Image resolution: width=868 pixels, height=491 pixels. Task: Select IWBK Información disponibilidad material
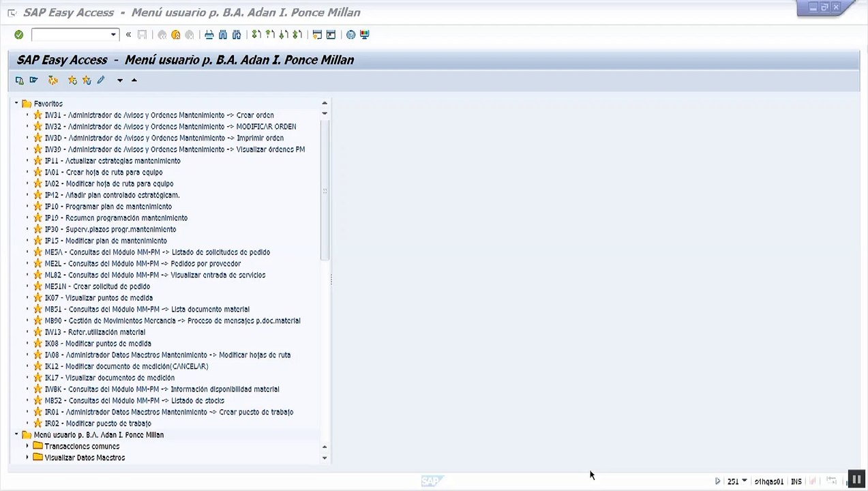point(162,389)
